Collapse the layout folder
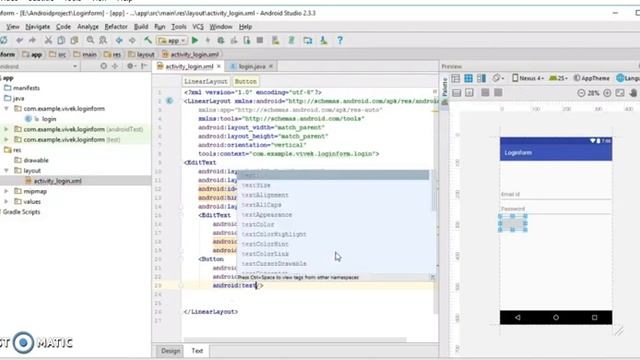 (x=7, y=171)
